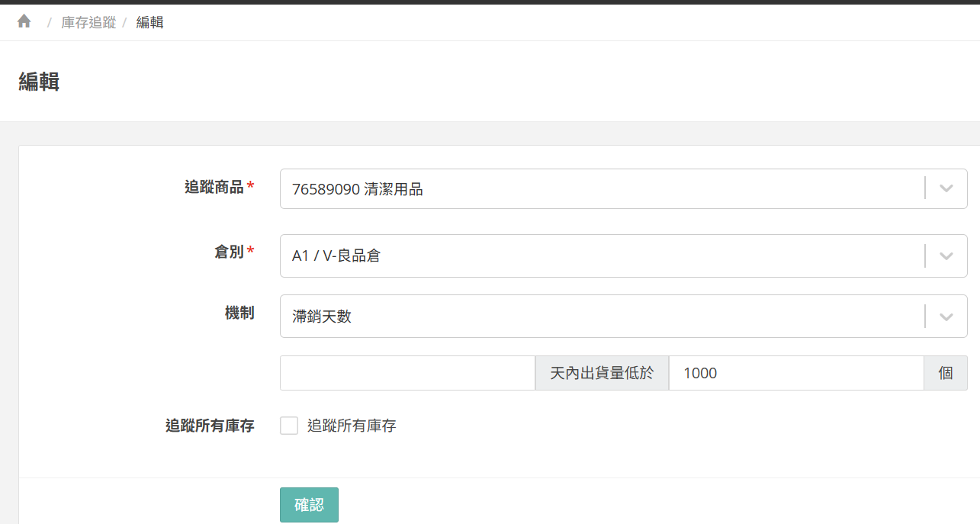Click the A1 / V-良品倉 selected value
Viewport: 980px width, 524px height.
336,256
